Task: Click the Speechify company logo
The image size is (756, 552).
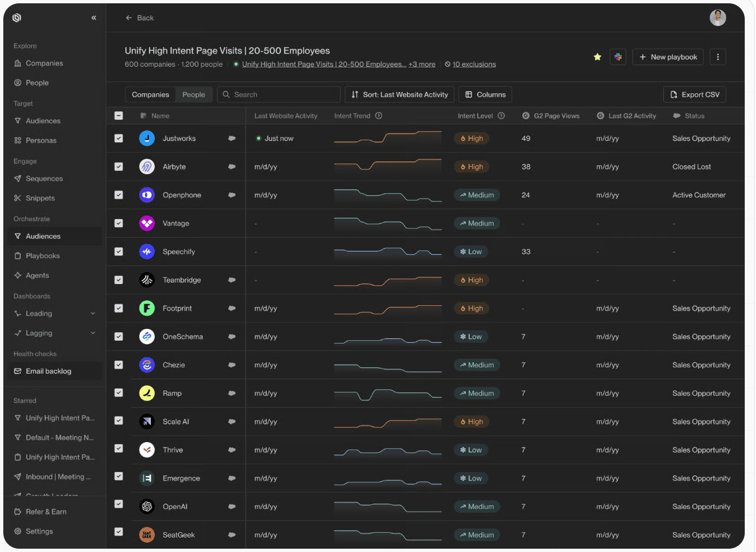Action: tap(147, 252)
